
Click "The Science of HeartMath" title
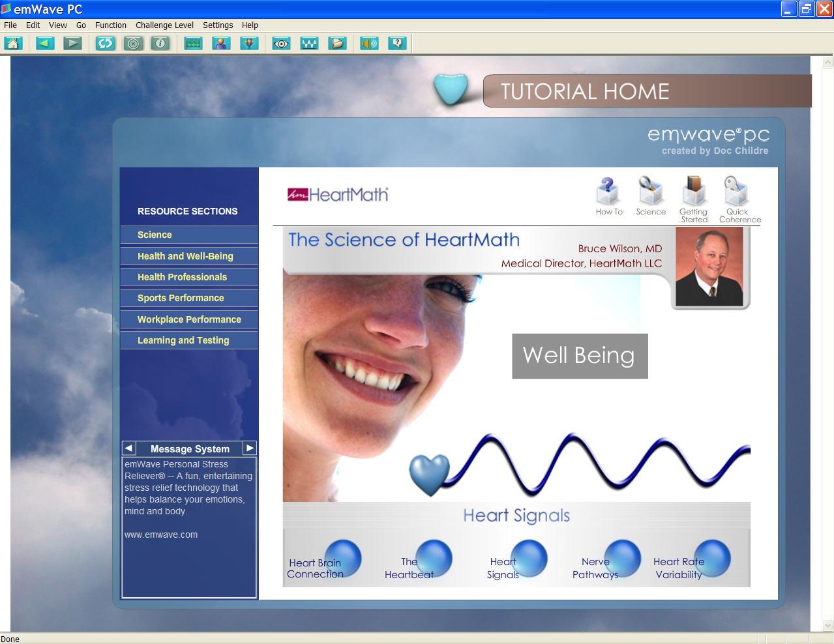404,240
